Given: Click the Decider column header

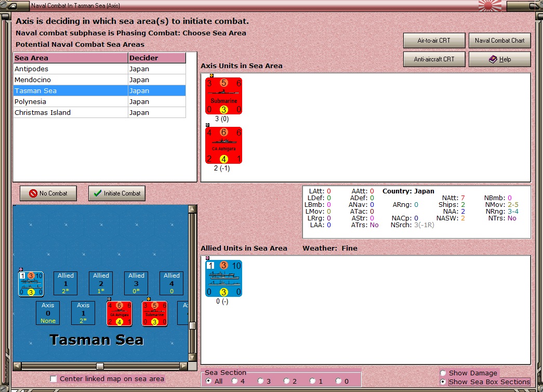Looking at the screenshot, I should pos(157,58).
